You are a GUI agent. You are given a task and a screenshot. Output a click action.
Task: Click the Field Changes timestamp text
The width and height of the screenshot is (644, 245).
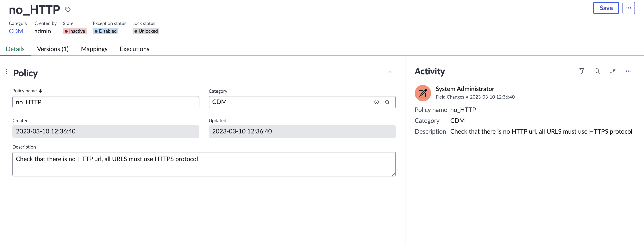pos(492,97)
